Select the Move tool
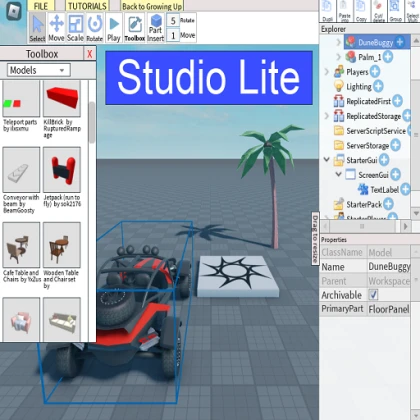The width and height of the screenshot is (420, 420). [x=56, y=28]
